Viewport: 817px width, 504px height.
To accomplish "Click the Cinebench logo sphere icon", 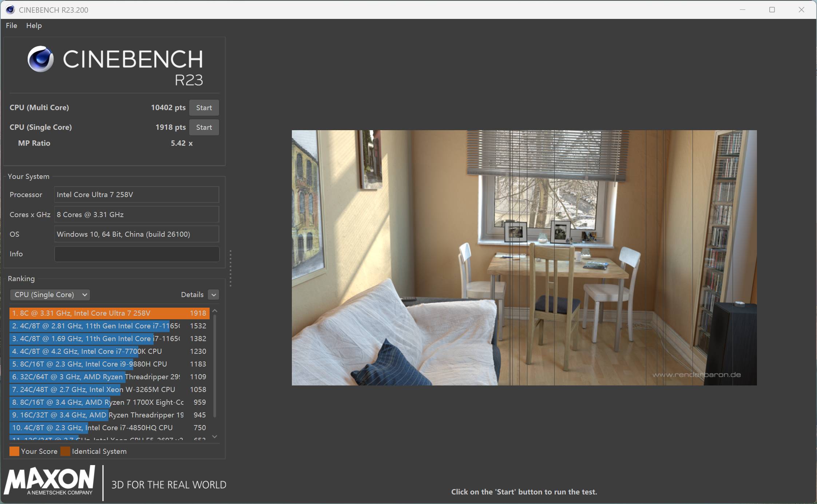I will click(x=40, y=59).
